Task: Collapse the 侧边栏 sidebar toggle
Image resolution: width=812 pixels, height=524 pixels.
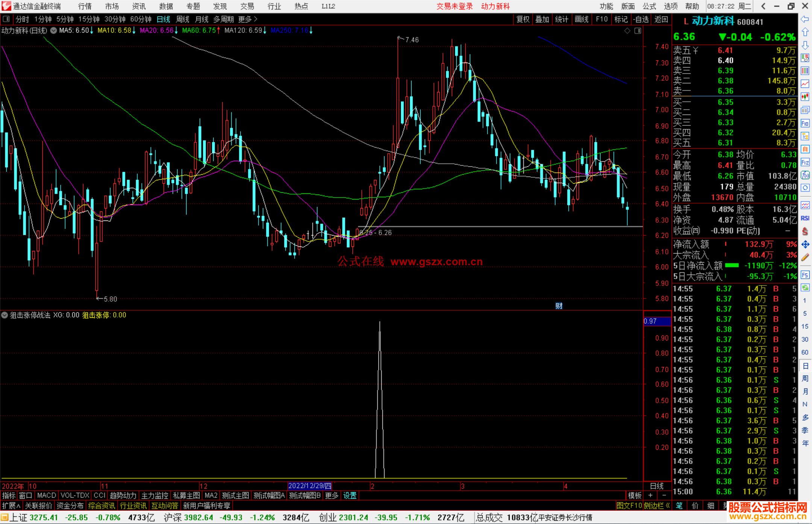Action: point(656,506)
